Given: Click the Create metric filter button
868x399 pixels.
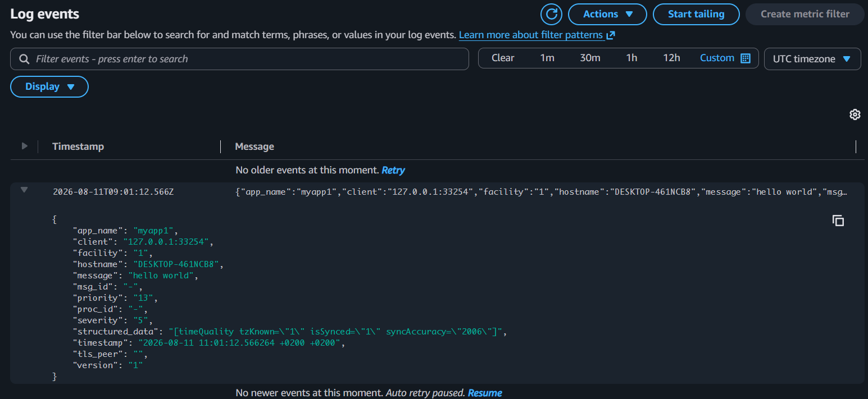Looking at the screenshot, I should click(805, 14).
